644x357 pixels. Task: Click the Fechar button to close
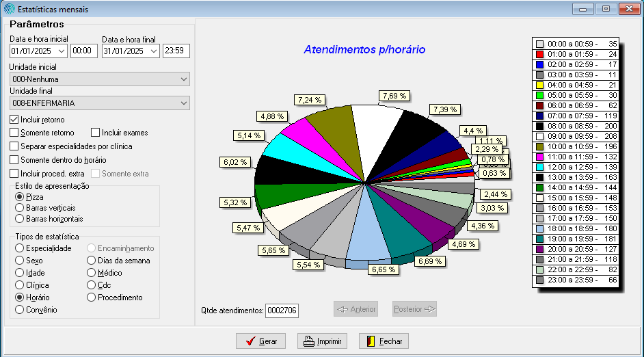point(384,341)
